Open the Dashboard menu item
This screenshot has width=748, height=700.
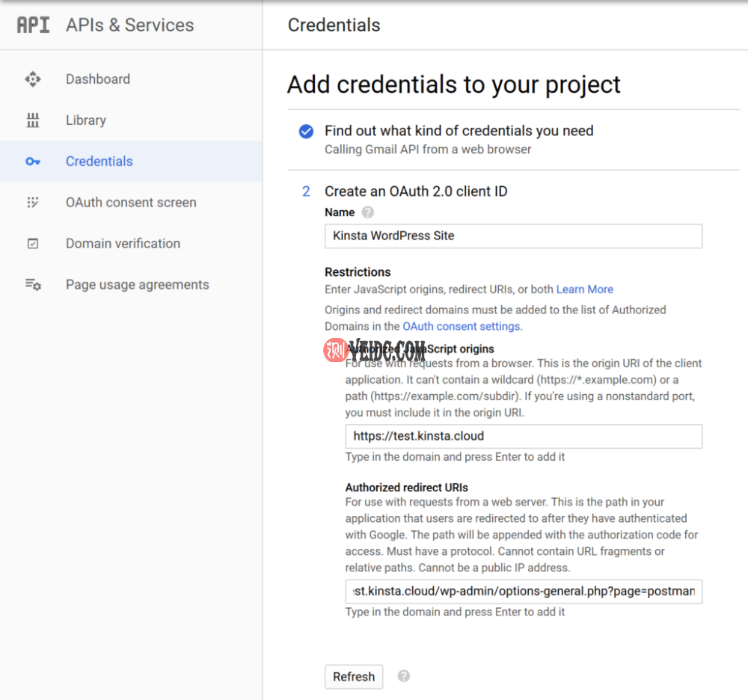[98, 79]
